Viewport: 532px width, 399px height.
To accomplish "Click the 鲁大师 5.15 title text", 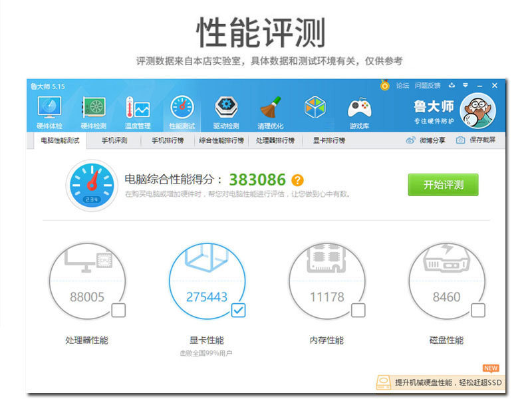I will (48, 86).
